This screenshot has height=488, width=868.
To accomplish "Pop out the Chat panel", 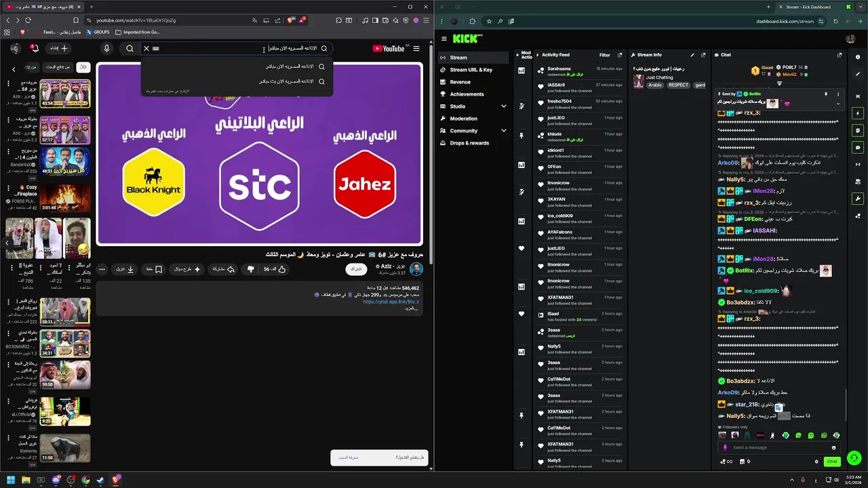I will coord(840,55).
